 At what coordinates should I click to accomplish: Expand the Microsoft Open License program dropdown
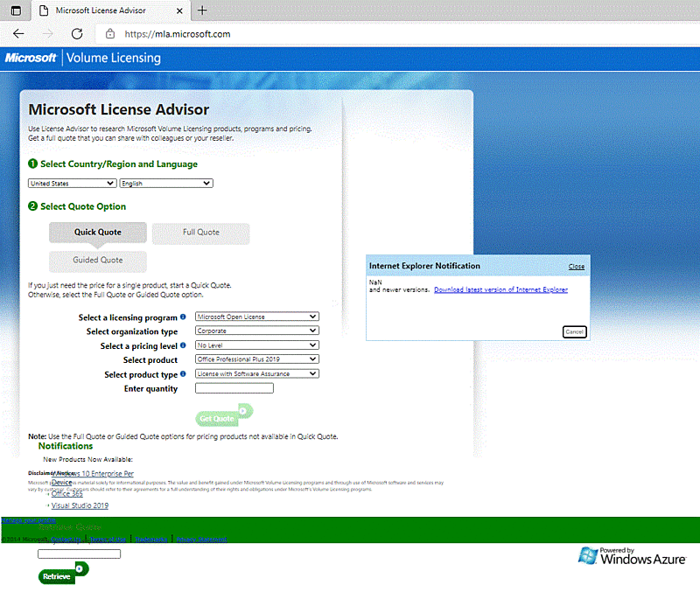point(256,317)
